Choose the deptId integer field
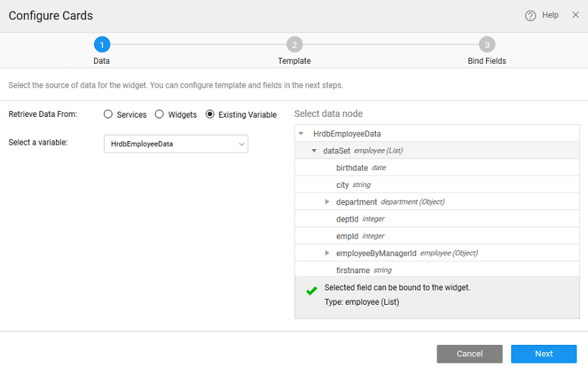Screen dimensions: 588x375 (347, 219)
